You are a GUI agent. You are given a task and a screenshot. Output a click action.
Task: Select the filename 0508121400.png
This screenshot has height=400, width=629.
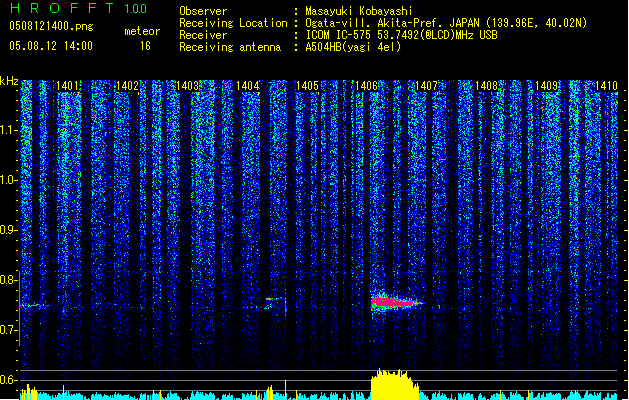pyautogui.click(x=51, y=26)
